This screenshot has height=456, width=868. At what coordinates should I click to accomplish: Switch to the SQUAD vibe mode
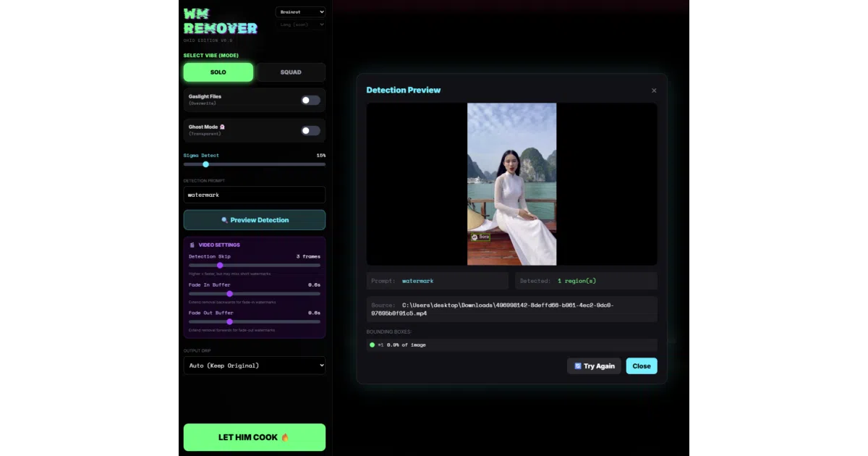point(291,72)
